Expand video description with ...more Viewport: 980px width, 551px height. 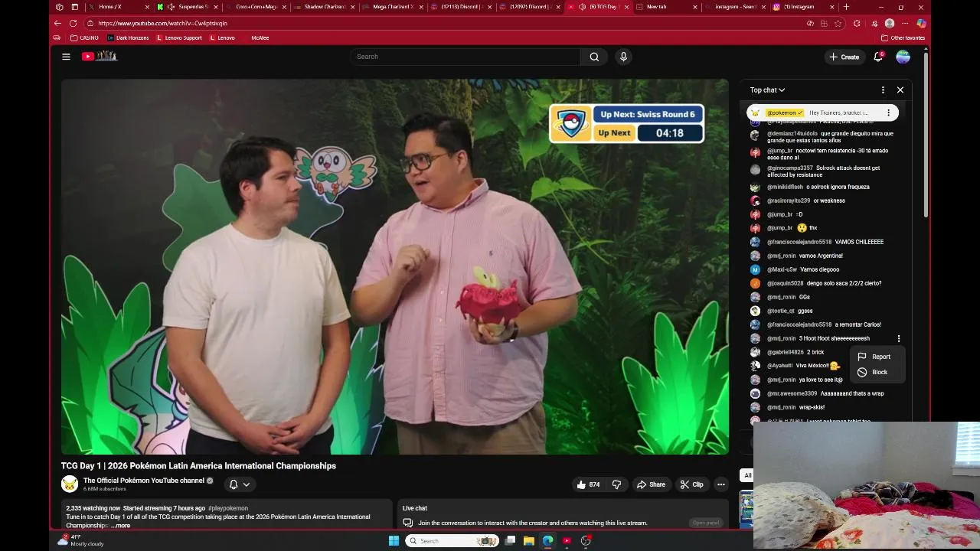click(120, 526)
